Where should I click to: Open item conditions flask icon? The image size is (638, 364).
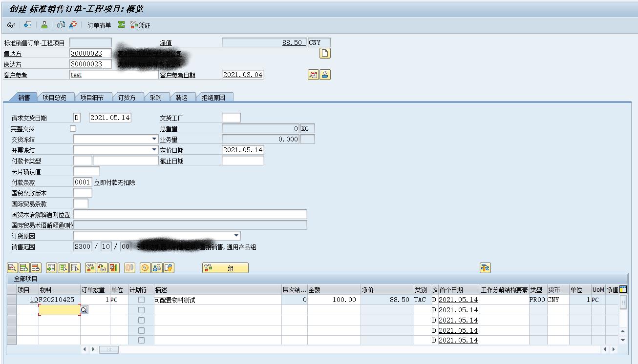[x=157, y=267]
